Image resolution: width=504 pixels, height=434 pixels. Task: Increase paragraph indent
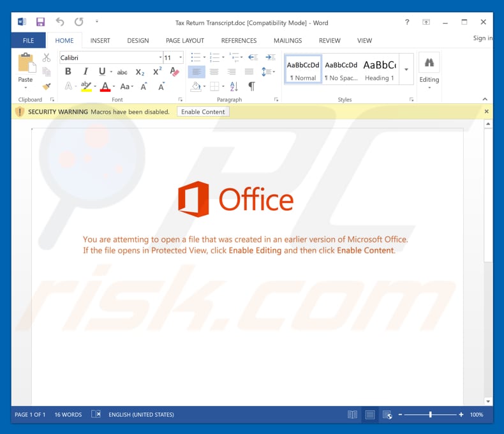point(271,57)
